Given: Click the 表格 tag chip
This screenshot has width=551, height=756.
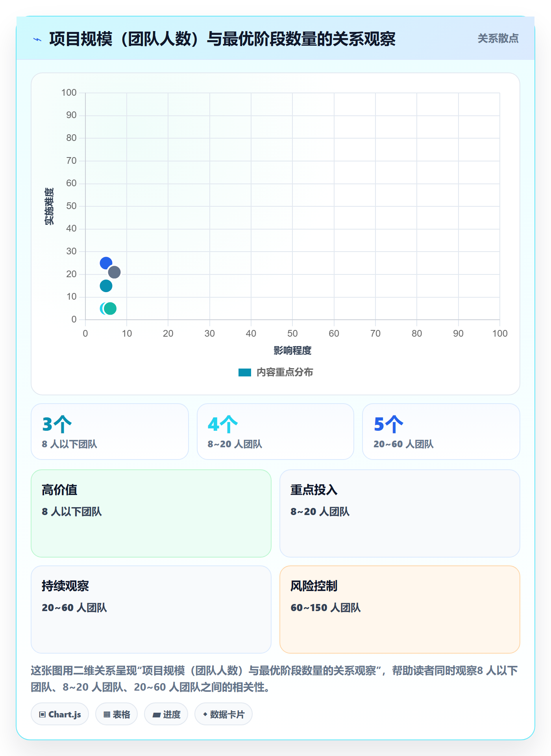Looking at the screenshot, I should [x=116, y=714].
